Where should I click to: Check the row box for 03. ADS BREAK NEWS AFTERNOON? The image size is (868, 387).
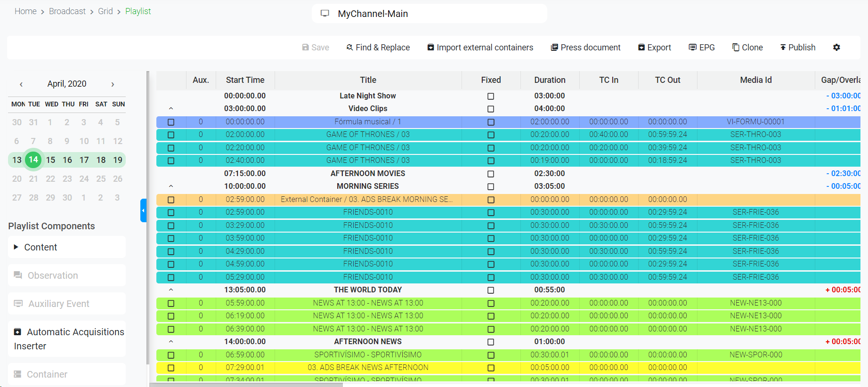point(171,368)
